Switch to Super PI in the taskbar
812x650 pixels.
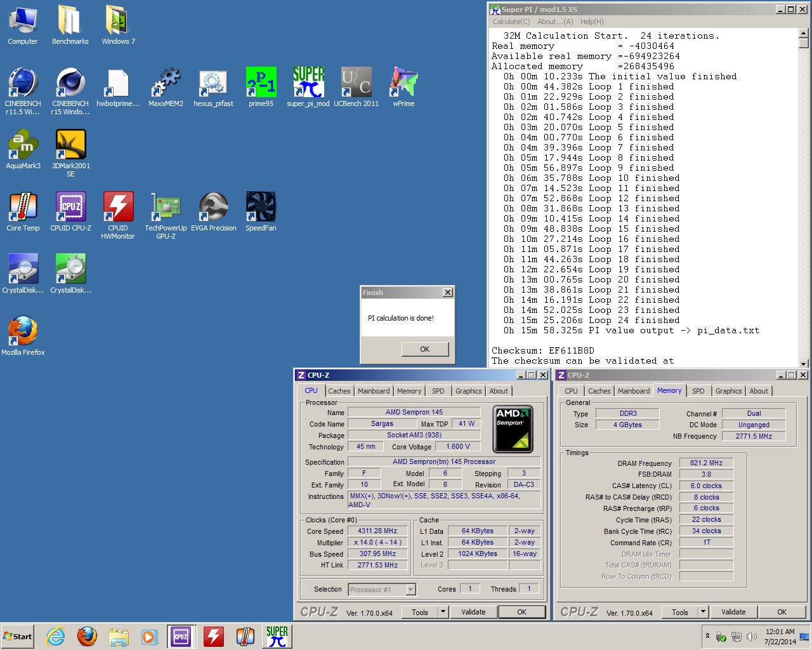pos(277,636)
